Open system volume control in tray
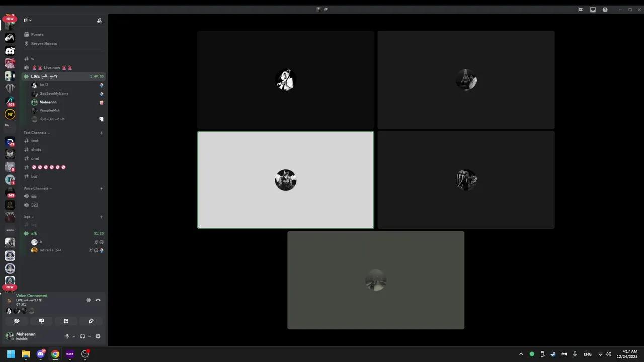Screen dimensions: 644x362 (x=608, y=354)
